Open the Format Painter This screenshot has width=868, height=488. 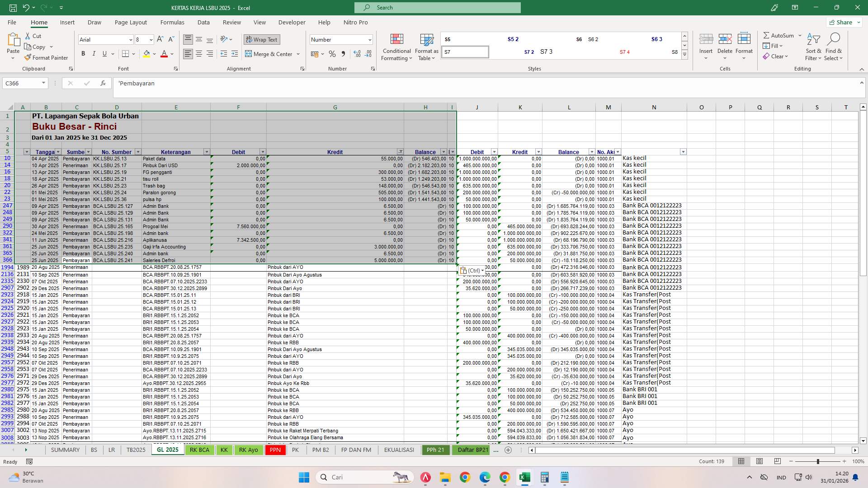coord(47,57)
